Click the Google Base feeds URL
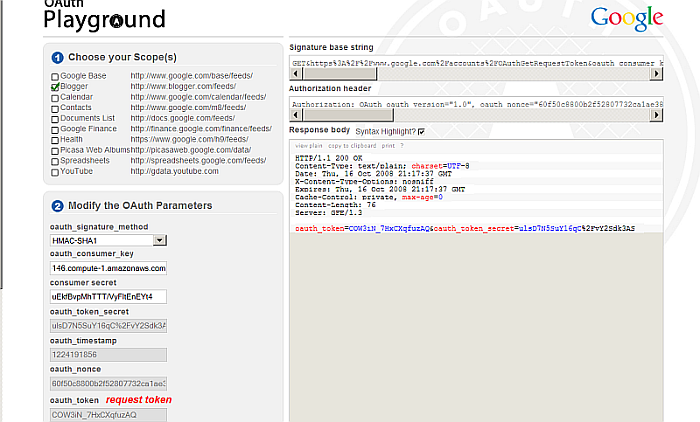This screenshot has height=422, width=700. coord(192,76)
